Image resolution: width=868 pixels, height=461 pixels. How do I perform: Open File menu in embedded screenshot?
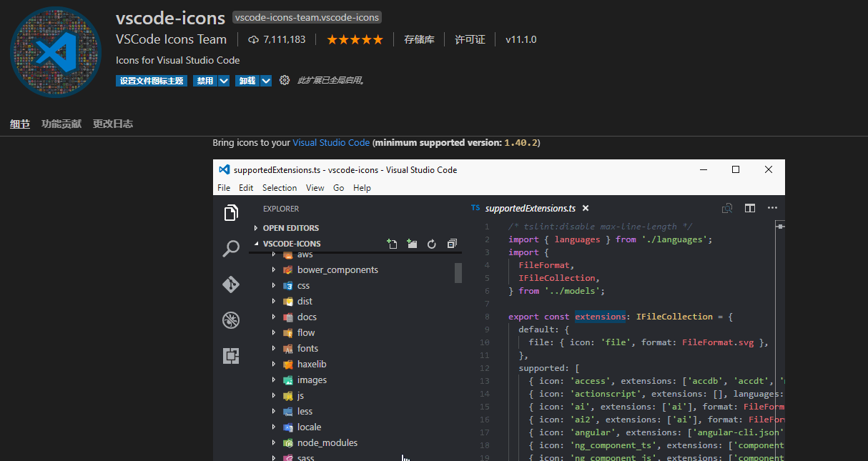click(224, 188)
